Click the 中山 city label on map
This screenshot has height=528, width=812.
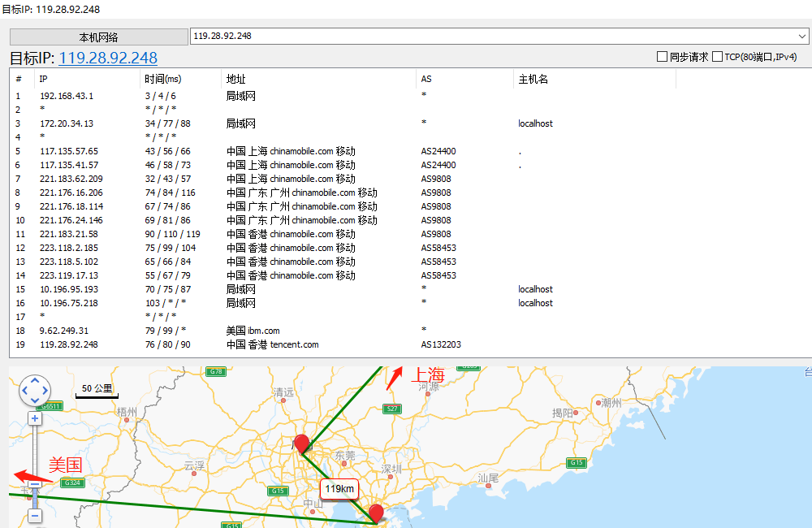[313, 504]
